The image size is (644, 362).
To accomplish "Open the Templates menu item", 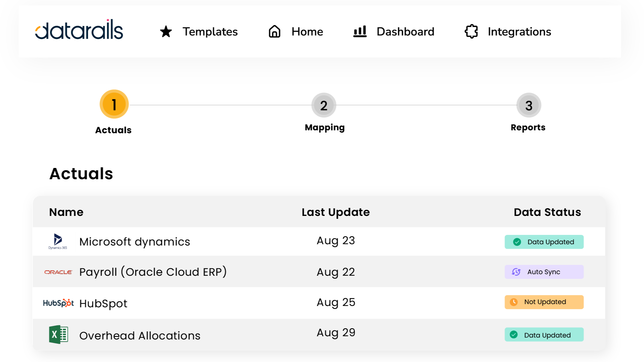I will pos(210,31).
